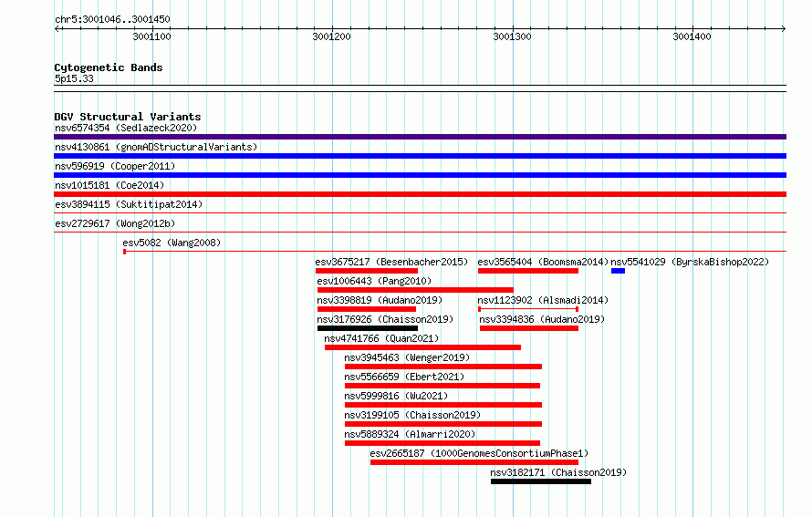Image resolution: width=812 pixels, height=517 pixels.
Task: Click the 5p15.33 cytogenetic band label
Action: (74, 78)
